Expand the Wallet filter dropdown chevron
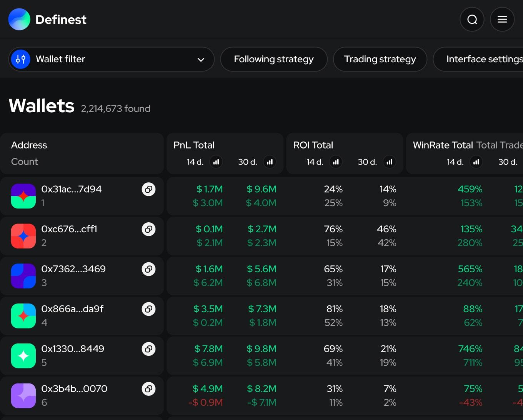Viewport: 523px width, 420px height. pos(201,60)
